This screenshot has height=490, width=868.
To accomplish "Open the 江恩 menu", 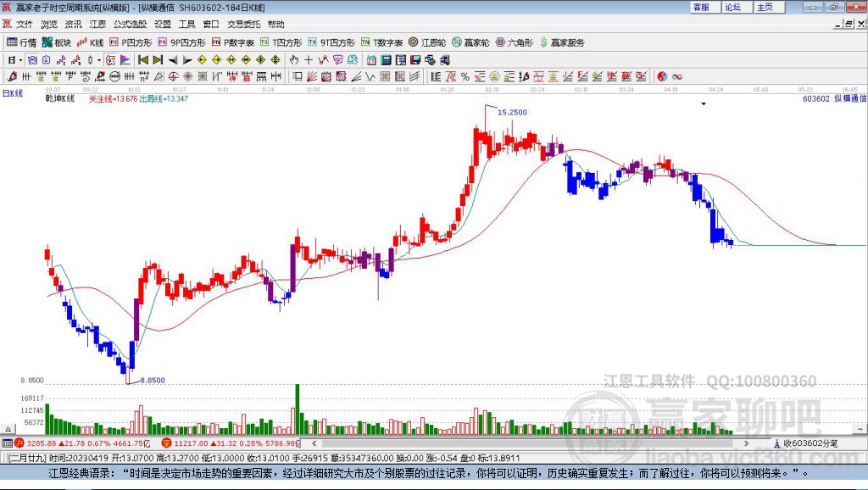I will 97,25.
